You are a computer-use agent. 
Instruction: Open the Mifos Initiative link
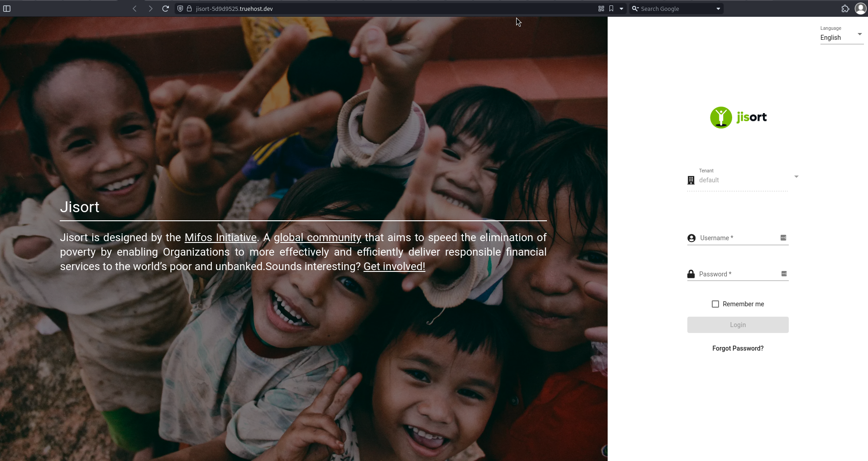pos(220,237)
